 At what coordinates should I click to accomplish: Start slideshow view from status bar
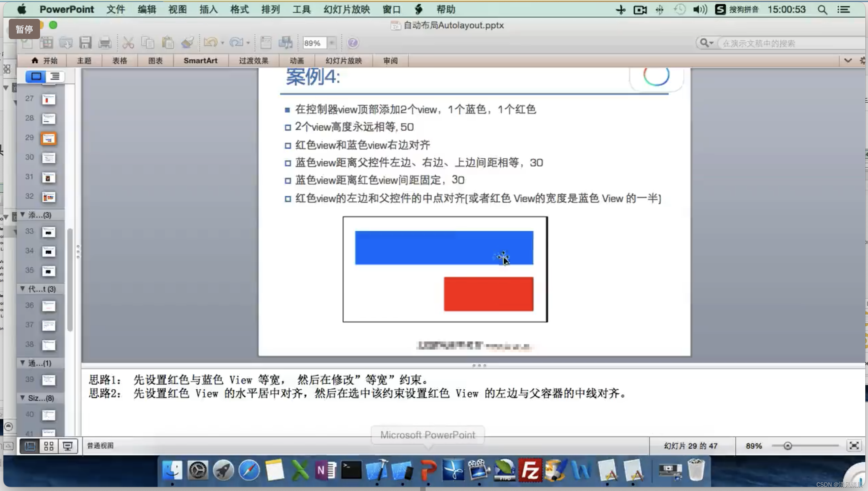click(x=68, y=446)
